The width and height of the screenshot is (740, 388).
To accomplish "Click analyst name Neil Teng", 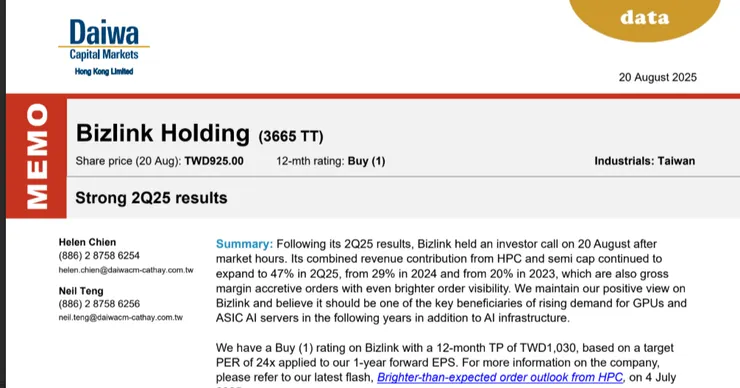I will [81, 291].
